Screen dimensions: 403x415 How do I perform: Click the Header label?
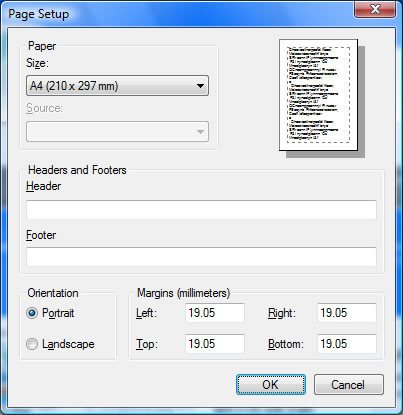click(x=43, y=186)
